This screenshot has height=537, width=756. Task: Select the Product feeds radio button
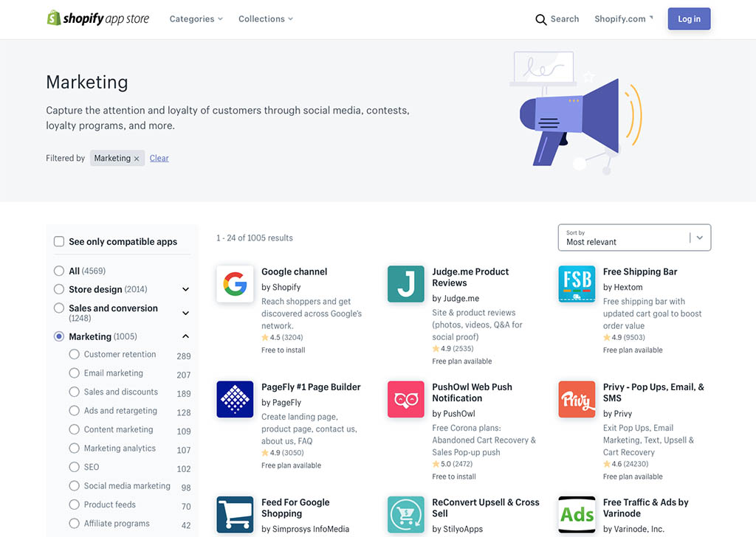(x=75, y=505)
